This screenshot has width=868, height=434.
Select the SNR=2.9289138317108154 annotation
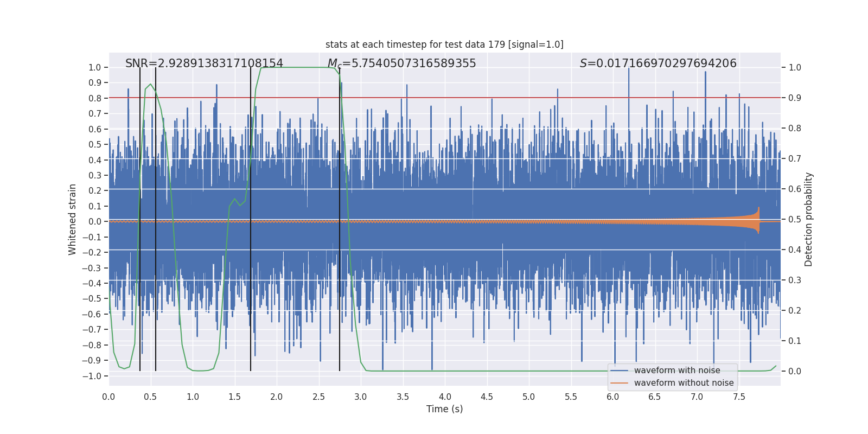click(204, 63)
